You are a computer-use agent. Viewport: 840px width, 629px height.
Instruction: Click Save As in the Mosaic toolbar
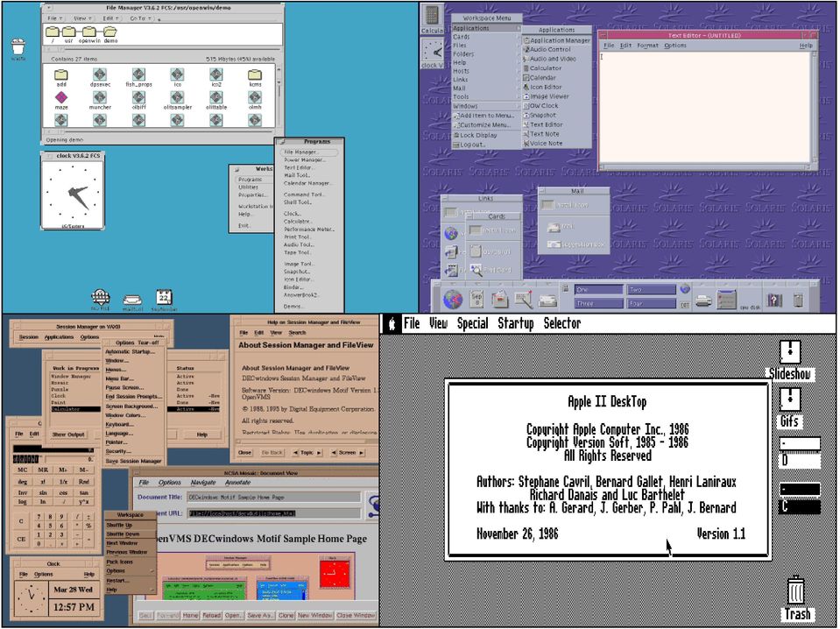260,616
